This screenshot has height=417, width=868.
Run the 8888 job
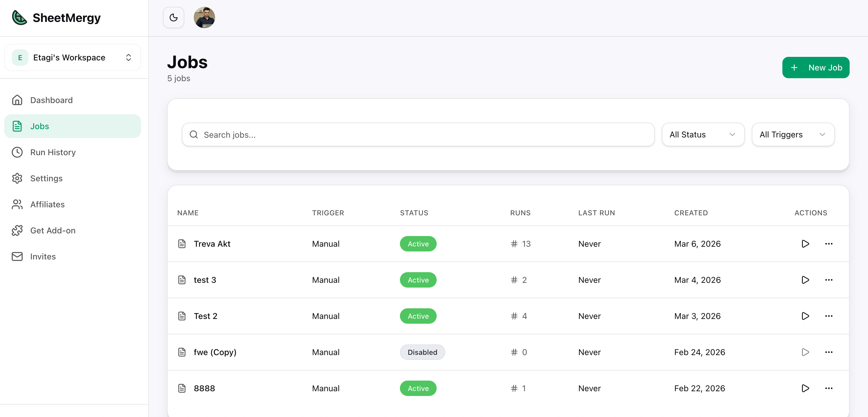805,388
